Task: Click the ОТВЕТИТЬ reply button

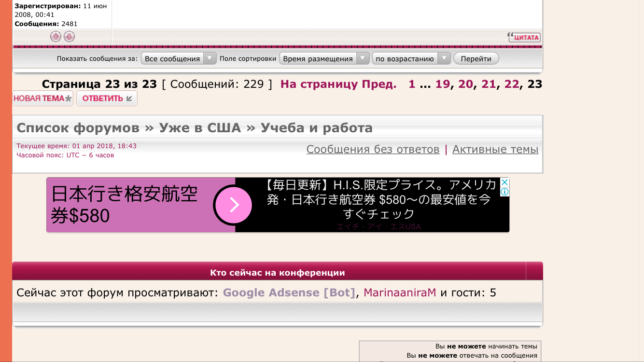Action: coord(107,98)
